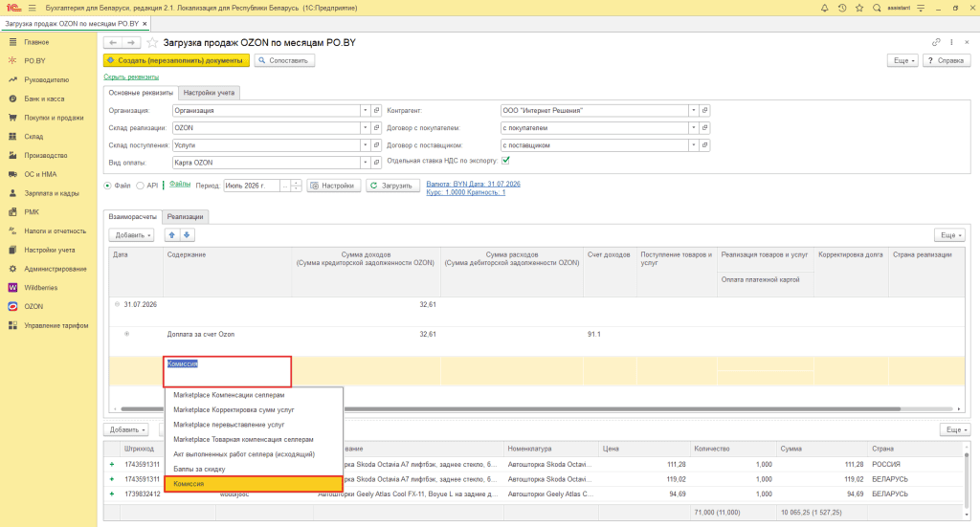Toggle Отдельная ставка НДС по экспорту checkbox
Image resolution: width=980 pixels, height=527 pixels.
click(x=505, y=161)
